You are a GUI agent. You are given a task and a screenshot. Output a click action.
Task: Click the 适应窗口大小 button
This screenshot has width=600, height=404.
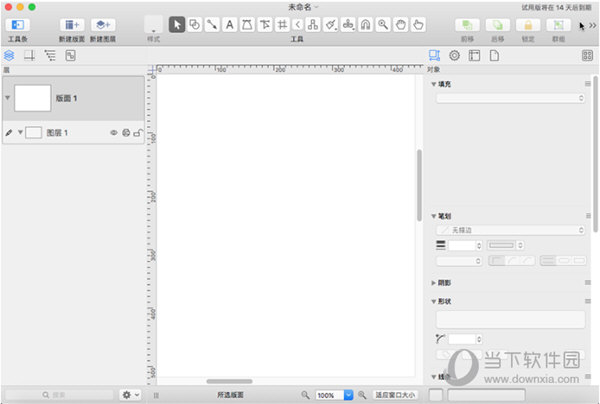point(394,395)
